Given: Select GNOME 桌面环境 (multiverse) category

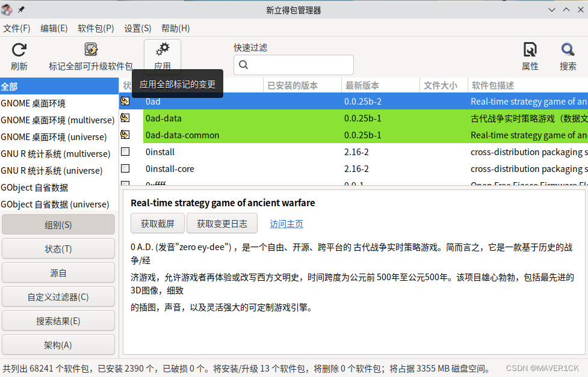Looking at the screenshot, I should (59, 120).
